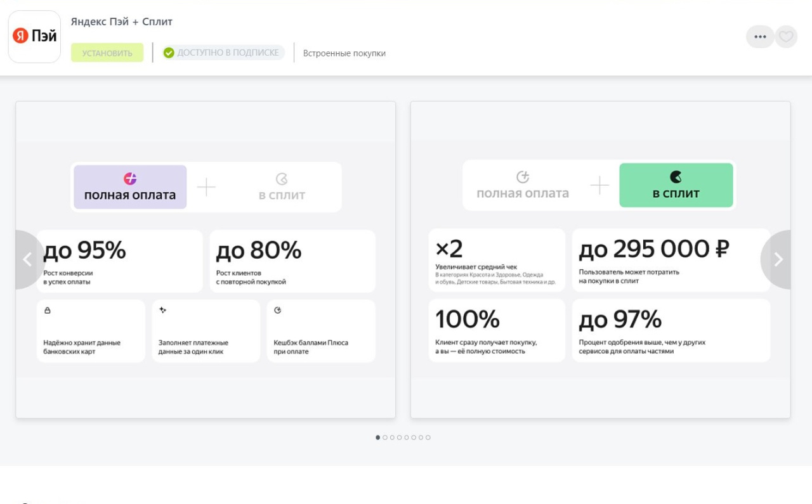Click Заполняет платежные данные за один клик
Image resolution: width=812 pixels, height=504 pixels.
tap(193, 347)
